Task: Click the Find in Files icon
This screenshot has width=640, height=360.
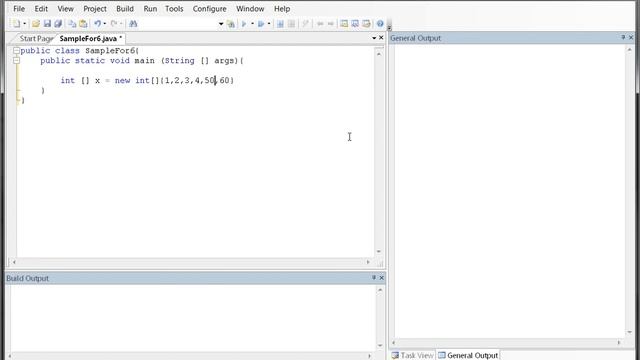Action: coord(231,24)
